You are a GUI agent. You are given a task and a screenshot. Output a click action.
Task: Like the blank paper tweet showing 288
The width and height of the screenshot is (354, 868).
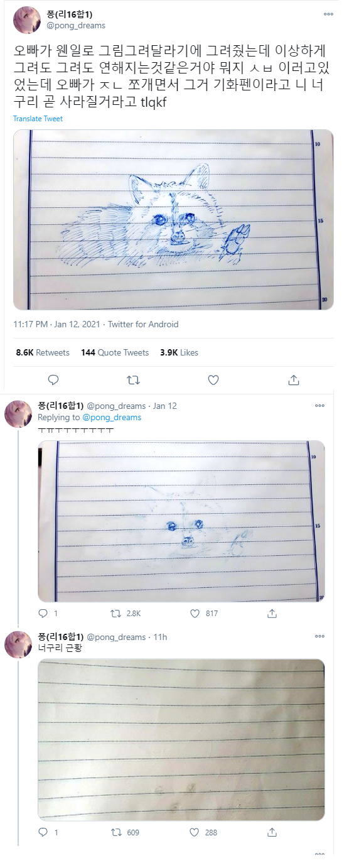tap(203, 832)
